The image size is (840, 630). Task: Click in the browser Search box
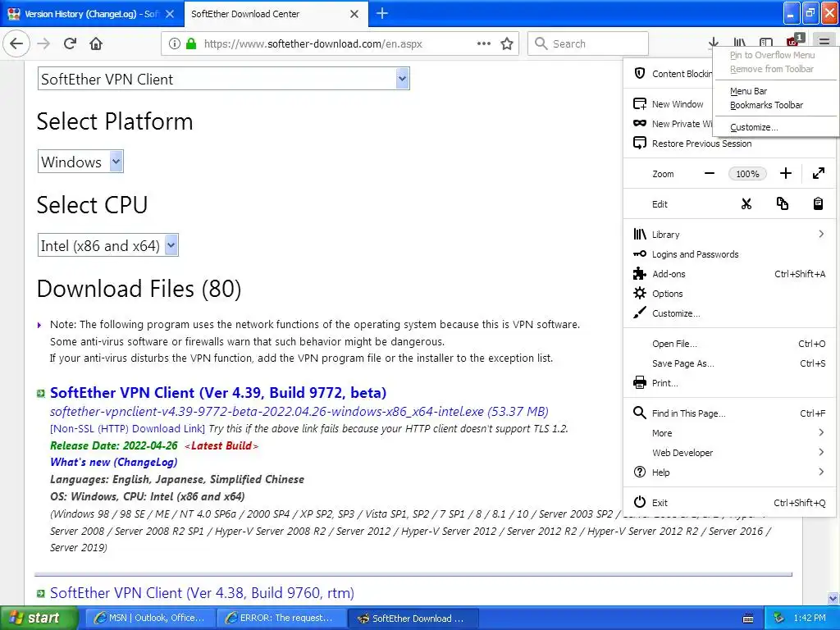(x=587, y=43)
